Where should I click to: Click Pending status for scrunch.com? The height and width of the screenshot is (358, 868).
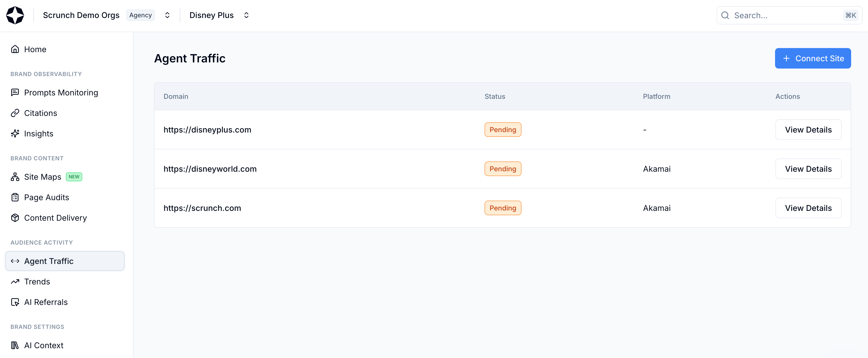[x=503, y=208]
